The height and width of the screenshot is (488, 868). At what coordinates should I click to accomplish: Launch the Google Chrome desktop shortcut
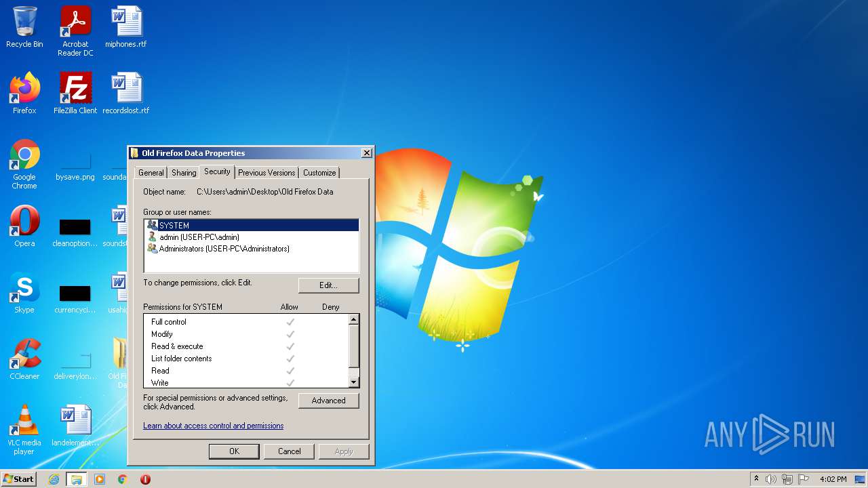[x=24, y=165]
